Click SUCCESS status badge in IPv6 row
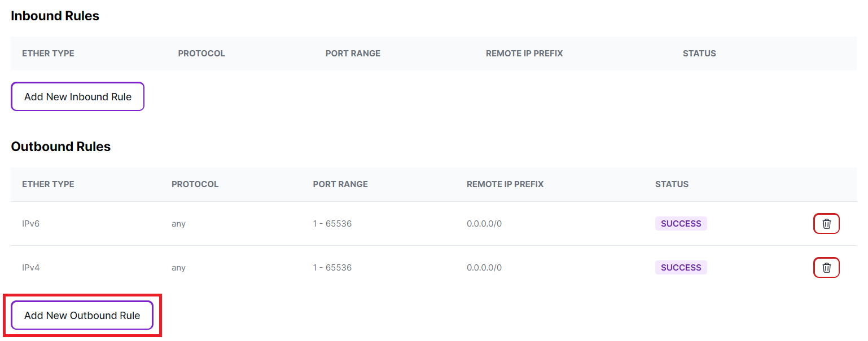Viewport: 868px width, 341px height. click(x=681, y=224)
